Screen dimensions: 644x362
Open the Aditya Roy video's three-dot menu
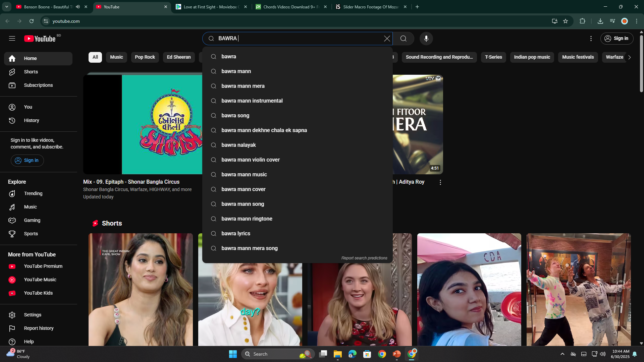440,182
